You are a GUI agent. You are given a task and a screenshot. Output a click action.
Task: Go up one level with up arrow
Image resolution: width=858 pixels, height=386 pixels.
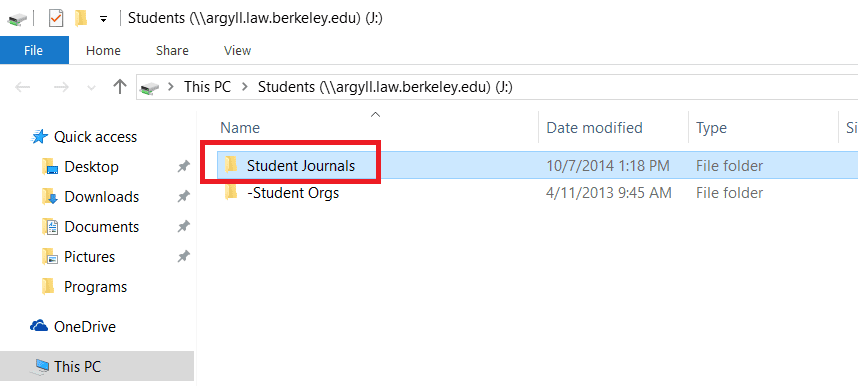click(x=119, y=87)
